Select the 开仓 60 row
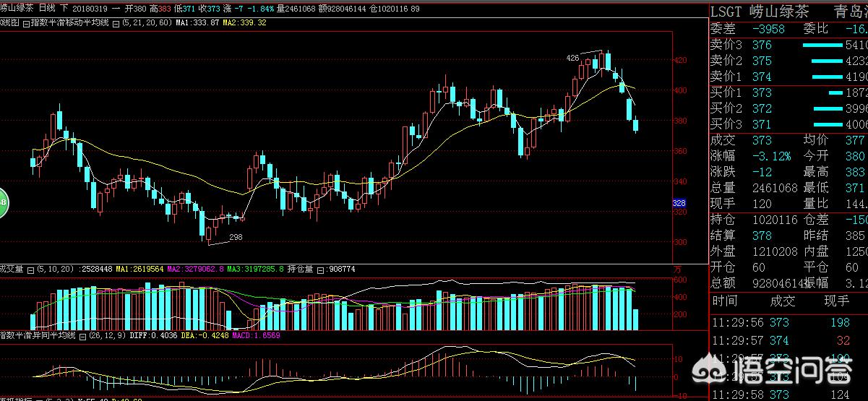This screenshot has width=868, height=401. coord(739,267)
